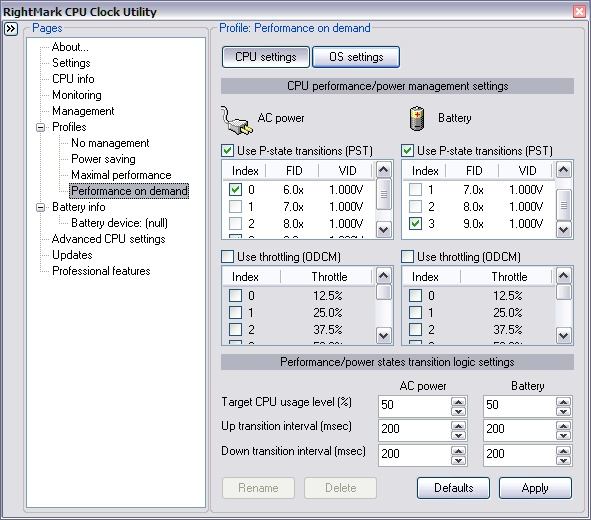Screen dimensions: 591x520
Task: Close the RightMark CPU Clock Utility window
Action: click(579, 11)
